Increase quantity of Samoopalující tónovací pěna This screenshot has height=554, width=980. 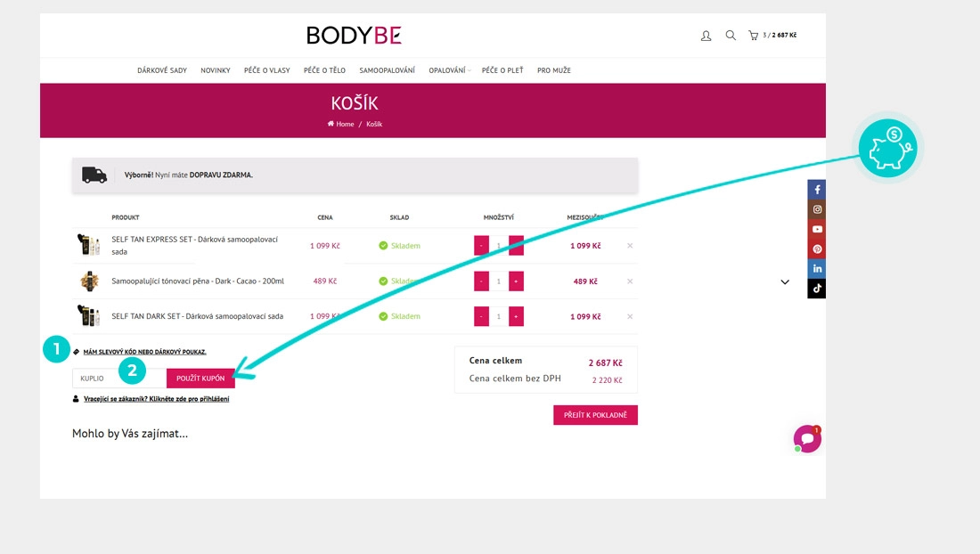pos(516,281)
